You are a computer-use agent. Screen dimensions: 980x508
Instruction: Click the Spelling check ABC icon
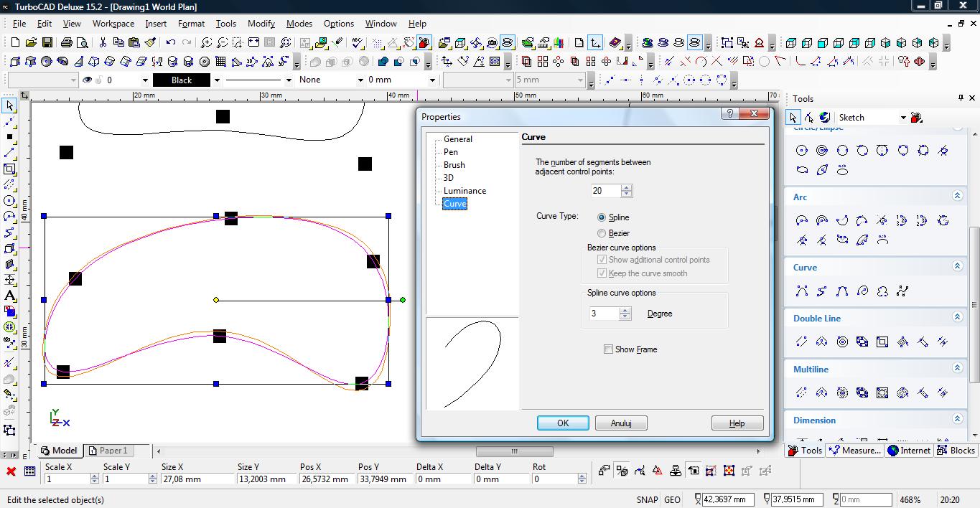(358, 43)
